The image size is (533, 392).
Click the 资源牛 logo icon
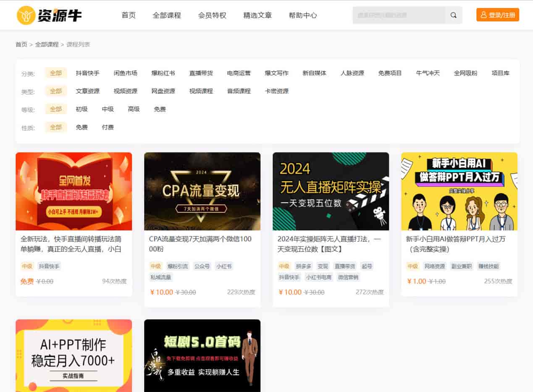[x=26, y=16]
